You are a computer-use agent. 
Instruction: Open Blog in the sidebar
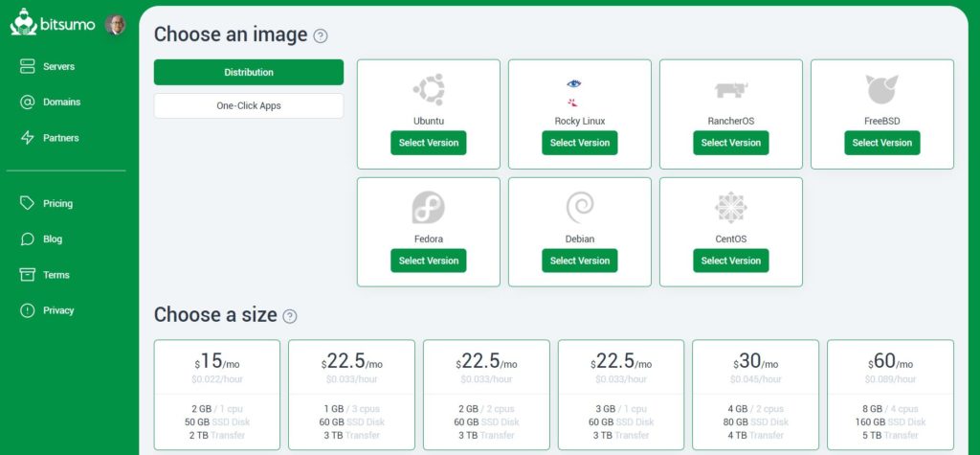[x=53, y=239]
